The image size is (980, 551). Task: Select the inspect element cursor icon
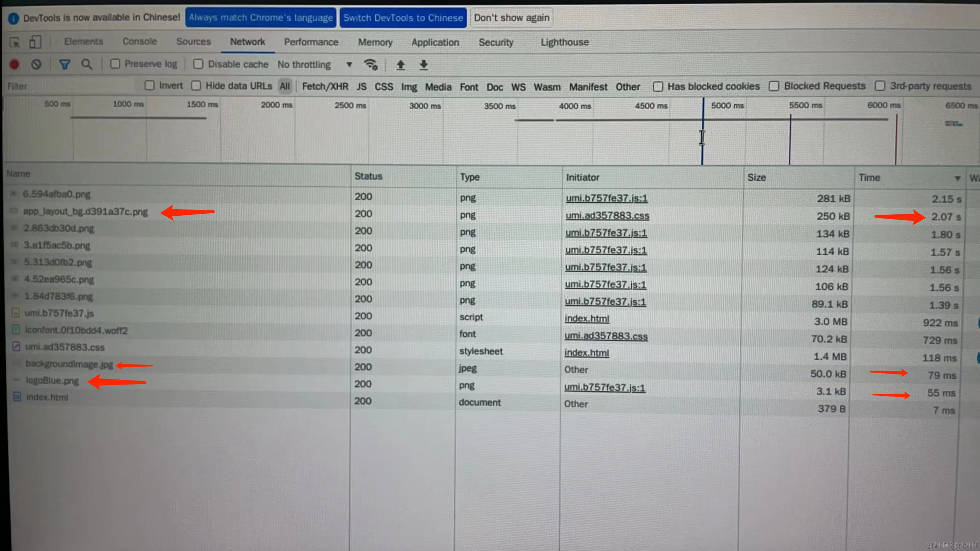[x=15, y=42]
